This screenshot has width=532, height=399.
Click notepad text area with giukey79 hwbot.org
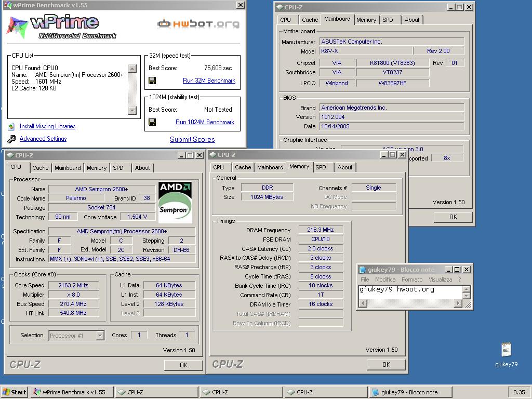point(411,292)
